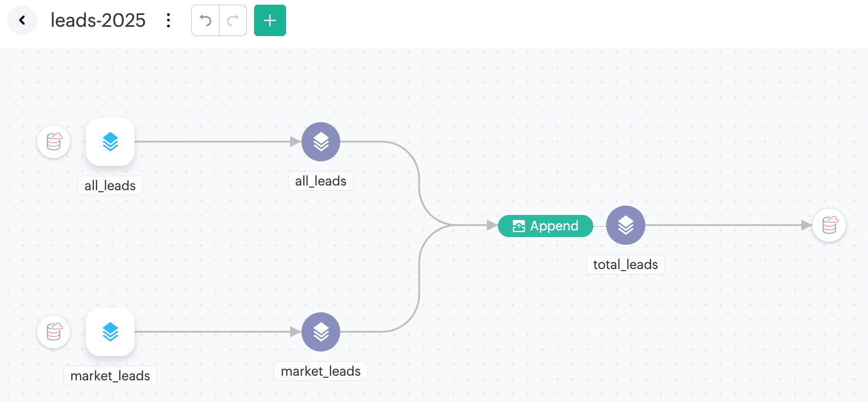Click the green plus add button
Viewport: 868px width, 402px height.
click(270, 21)
